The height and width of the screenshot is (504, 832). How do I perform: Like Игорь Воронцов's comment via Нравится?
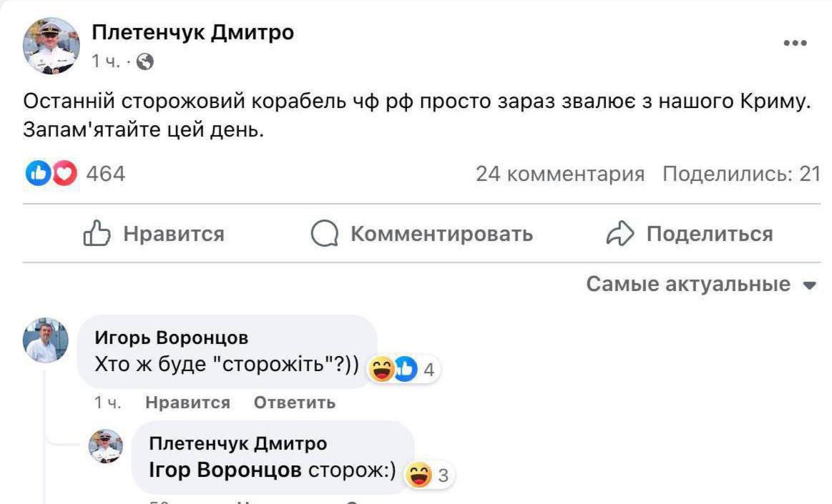coord(187,402)
